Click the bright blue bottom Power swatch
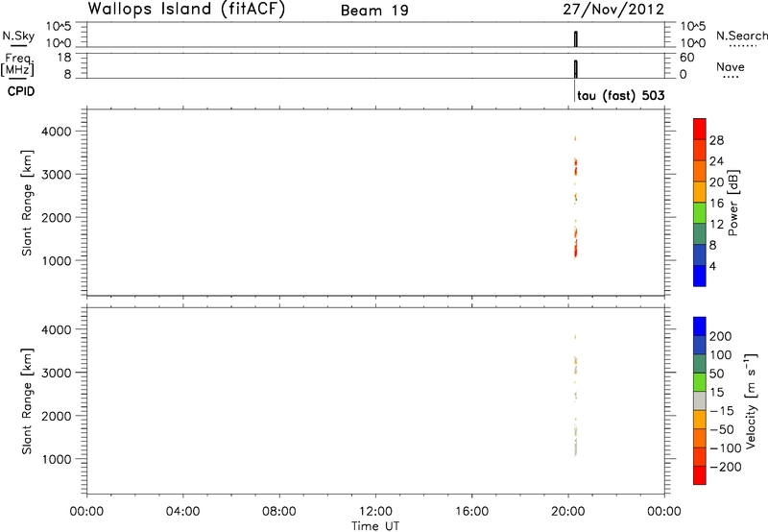This screenshot has width=768, height=532. tap(700, 276)
